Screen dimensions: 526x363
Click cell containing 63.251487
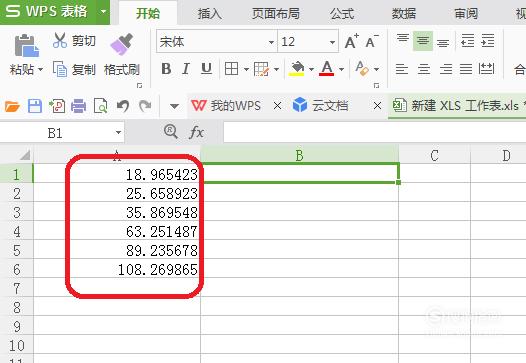coord(117,231)
